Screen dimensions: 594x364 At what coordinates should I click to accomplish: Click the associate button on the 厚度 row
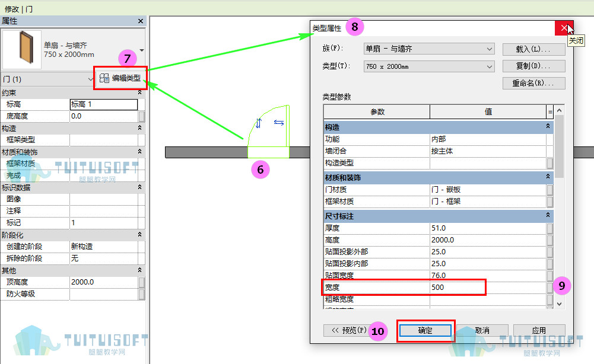click(x=549, y=228)
